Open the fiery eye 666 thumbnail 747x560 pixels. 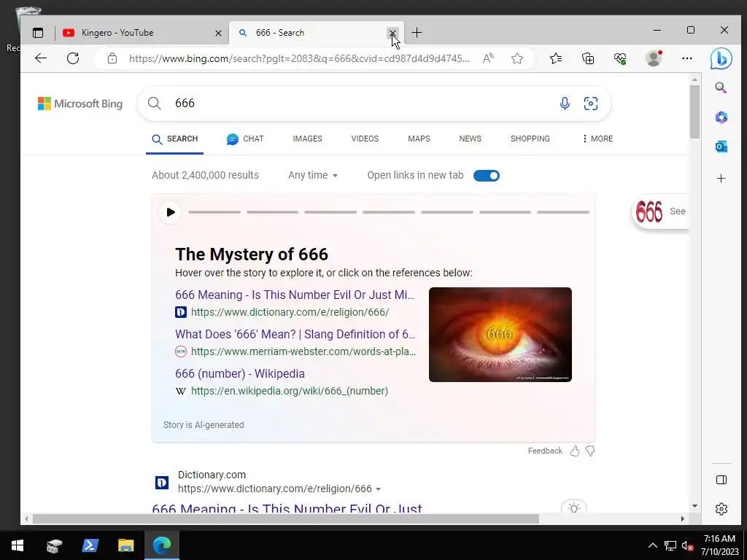500,335
